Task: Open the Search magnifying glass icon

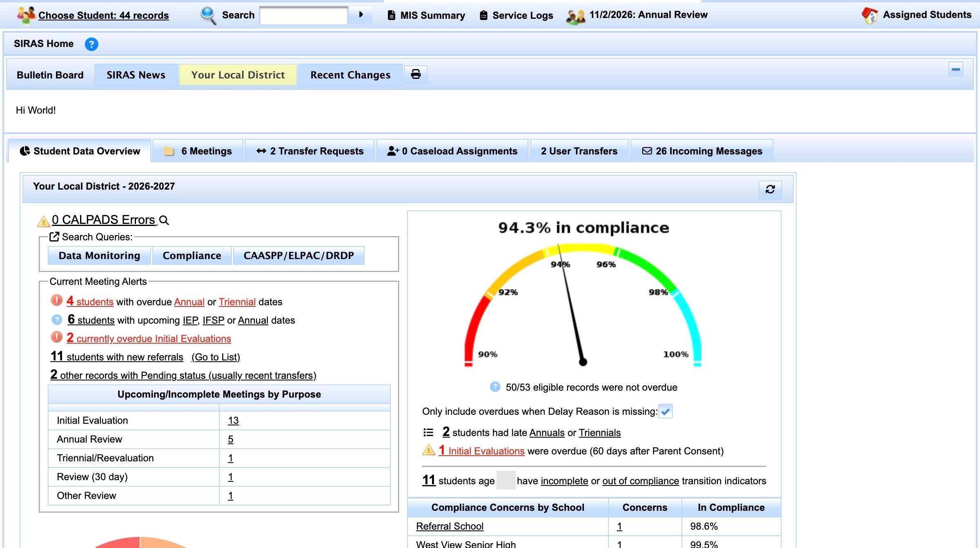Action: point(208,16)
